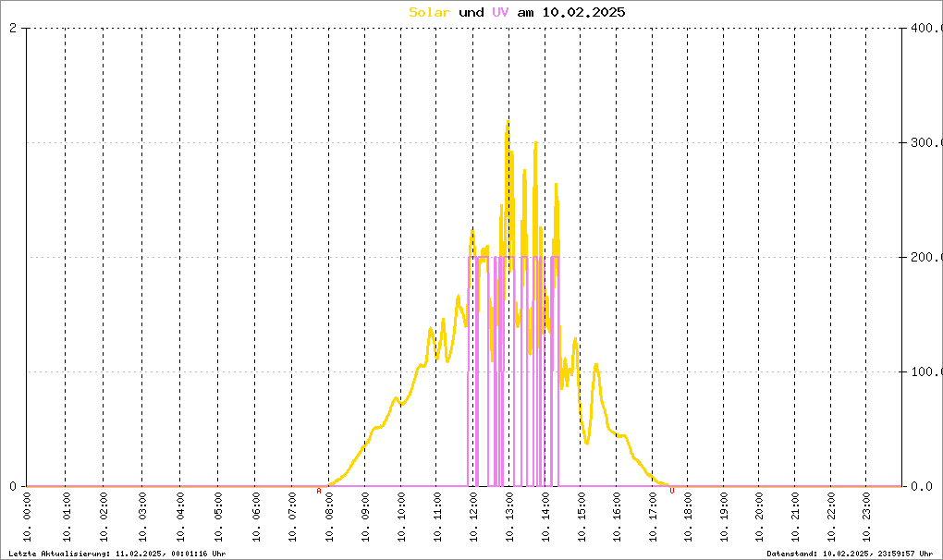Viewport: 943px width, 560px height.
Task: Click the pink "UV" word in the title
Action: coord(499,12)
